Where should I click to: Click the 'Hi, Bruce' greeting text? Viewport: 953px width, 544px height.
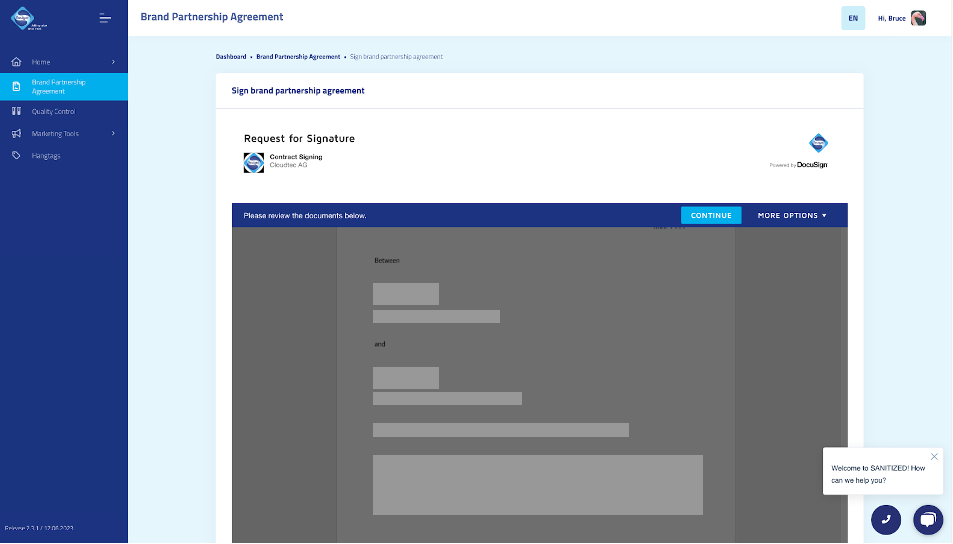892,18
